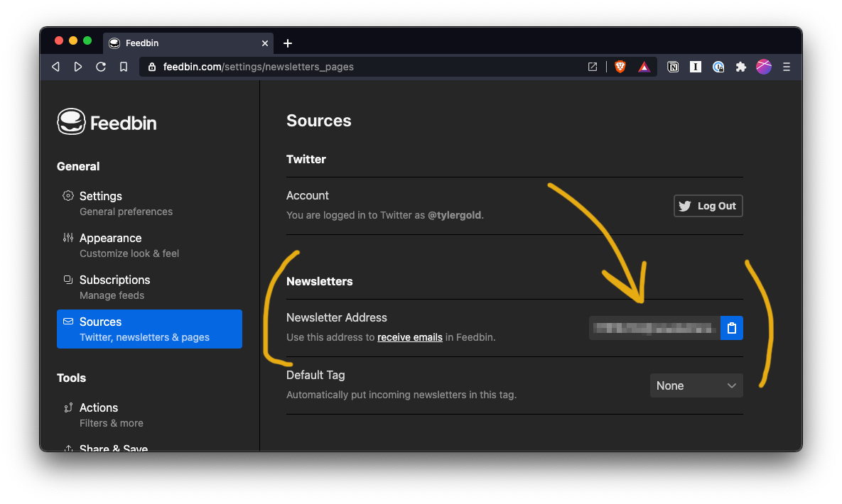Open the Extensions puzzle icon
The width and height of the screenshot is (842, 504).
(741, 67)
